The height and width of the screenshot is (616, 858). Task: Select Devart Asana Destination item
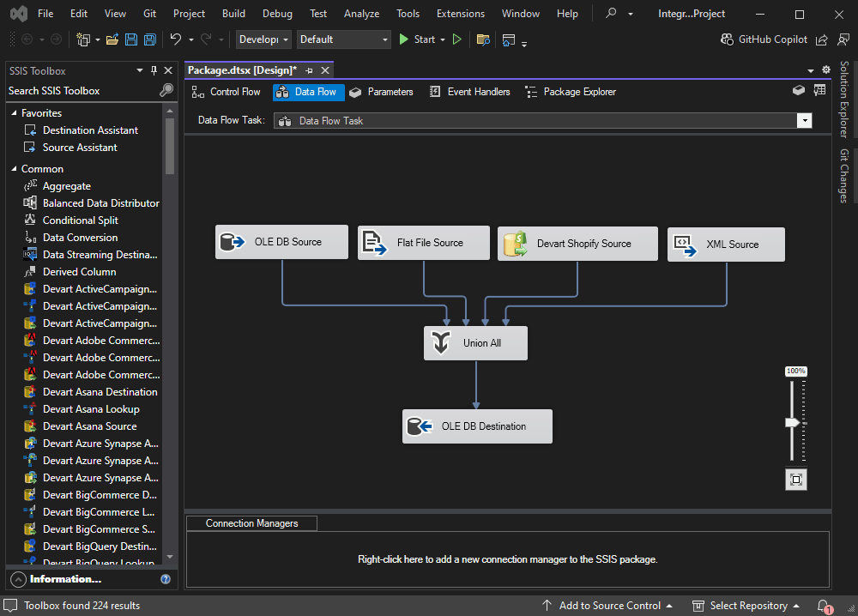click(x=100, y=392)
